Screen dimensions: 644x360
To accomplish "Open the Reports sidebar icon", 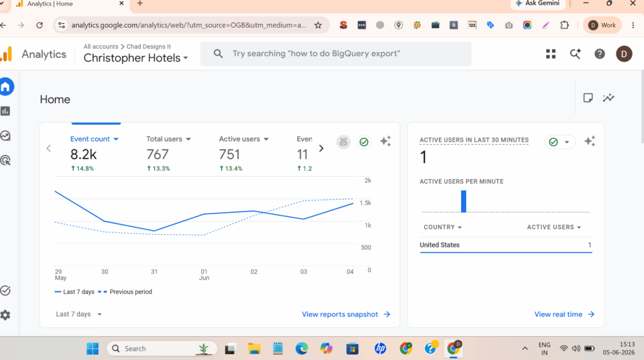I will click(5, 111).
